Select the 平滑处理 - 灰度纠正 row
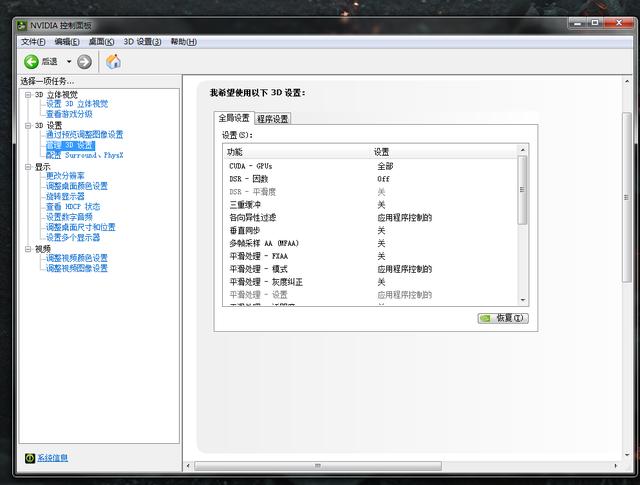 coord(370,282)
